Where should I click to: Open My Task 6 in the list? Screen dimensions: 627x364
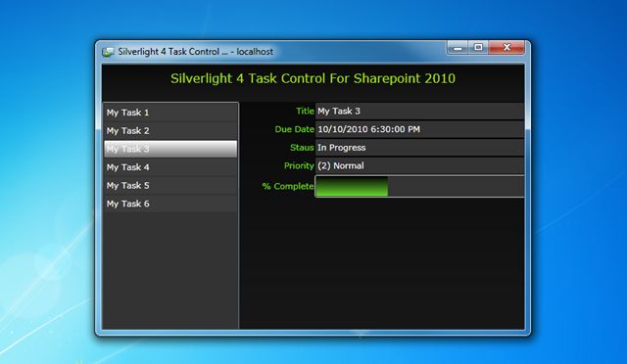(170, 204)
